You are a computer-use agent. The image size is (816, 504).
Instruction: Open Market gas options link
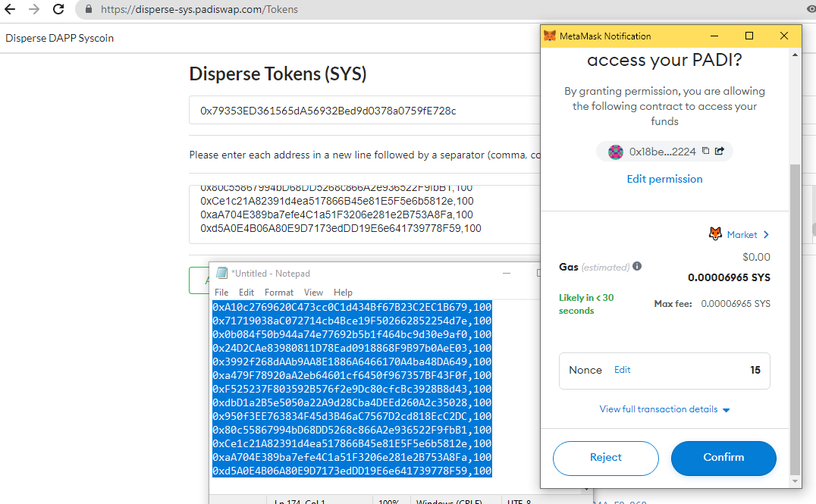click(742, 235)
